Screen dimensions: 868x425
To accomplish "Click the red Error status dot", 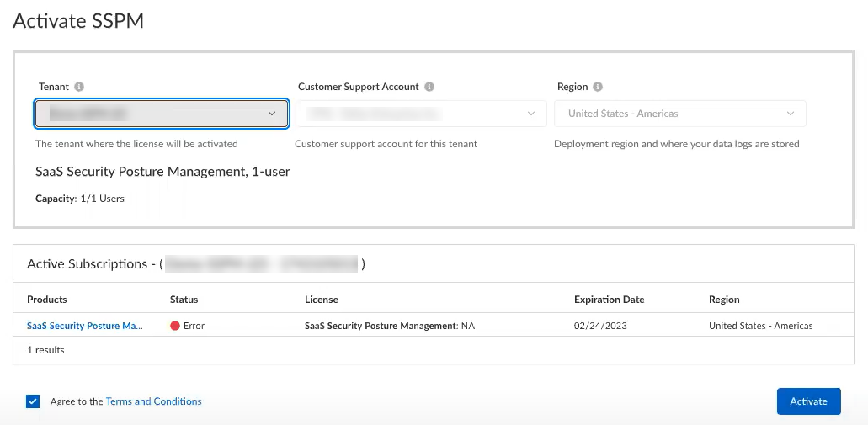I will 175,326.
